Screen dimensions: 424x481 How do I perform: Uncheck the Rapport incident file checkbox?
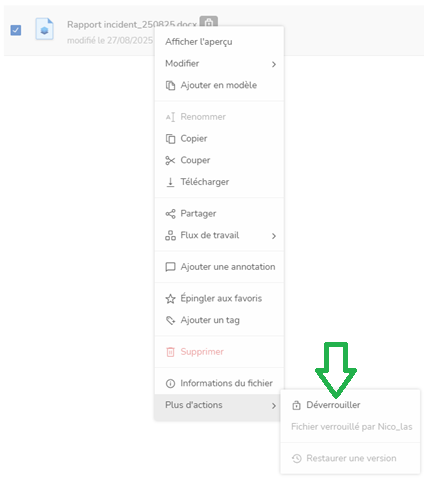[16, 30]
